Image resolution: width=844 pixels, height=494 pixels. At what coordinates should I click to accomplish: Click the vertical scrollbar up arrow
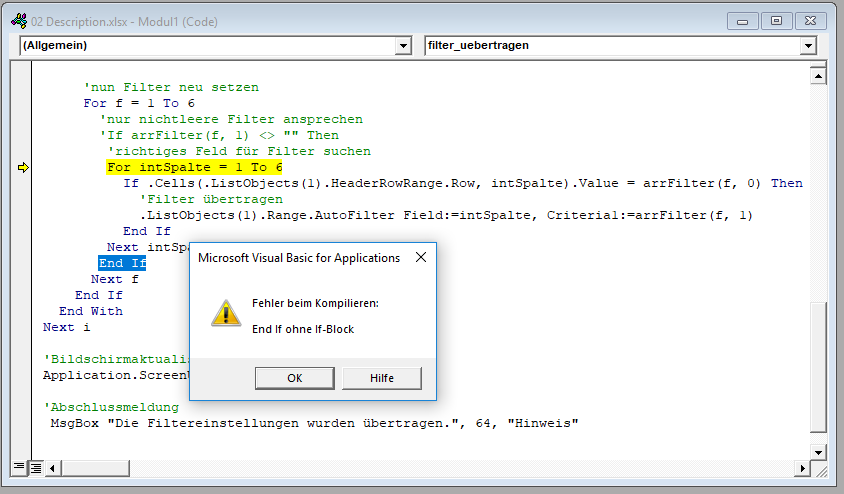pos(818,76)
